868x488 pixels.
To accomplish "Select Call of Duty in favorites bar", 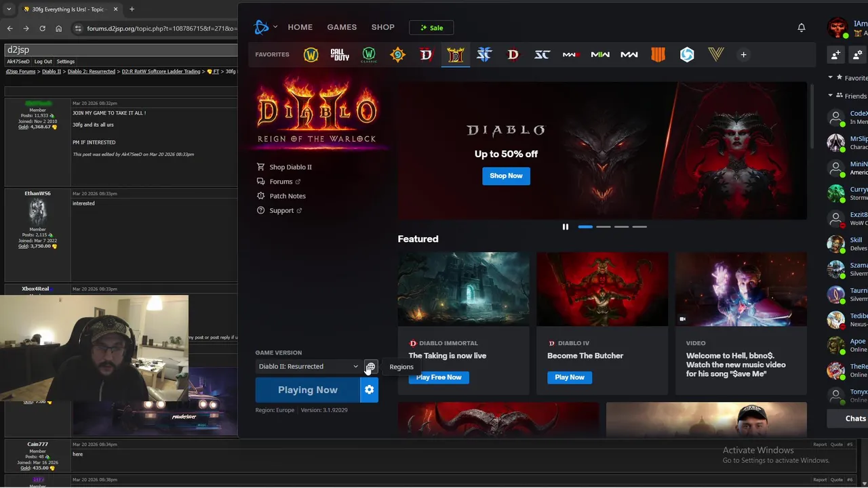I will pyautogui.click(x=340, y=55).
